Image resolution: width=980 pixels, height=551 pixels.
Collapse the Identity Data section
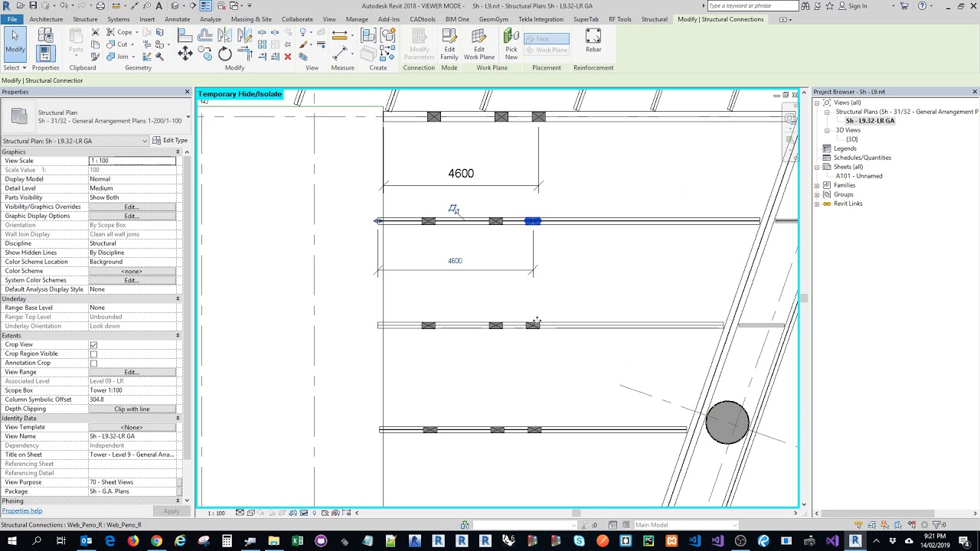click(x=178, y=418)
